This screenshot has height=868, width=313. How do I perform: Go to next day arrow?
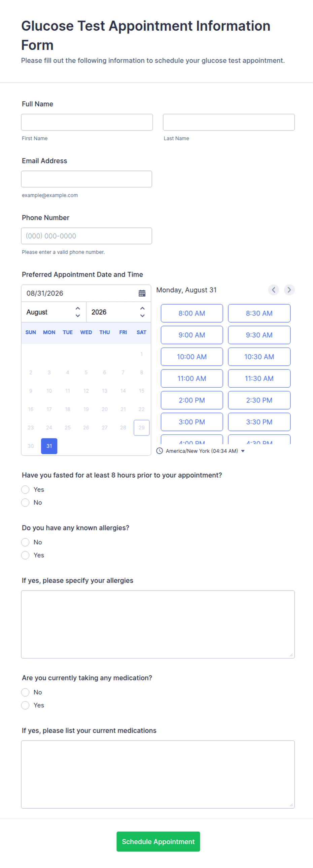(289, 290)
